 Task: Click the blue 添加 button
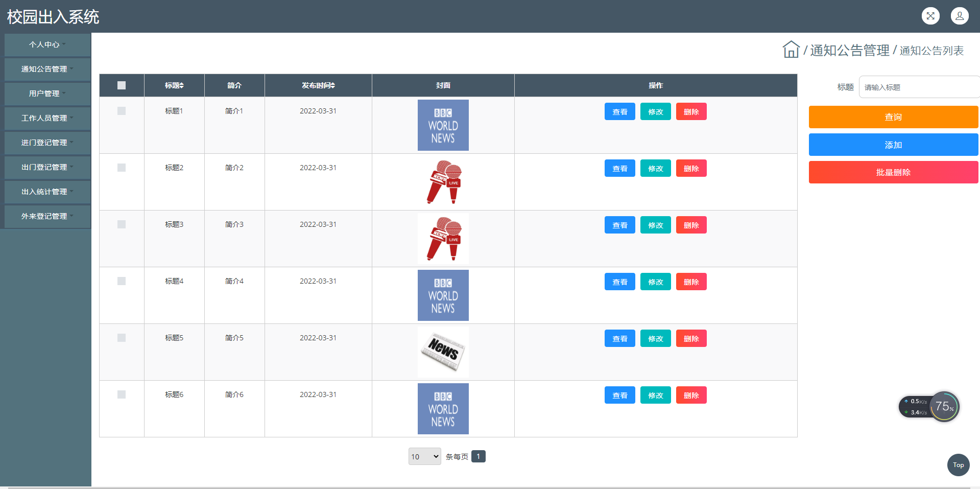coord(893,145)
